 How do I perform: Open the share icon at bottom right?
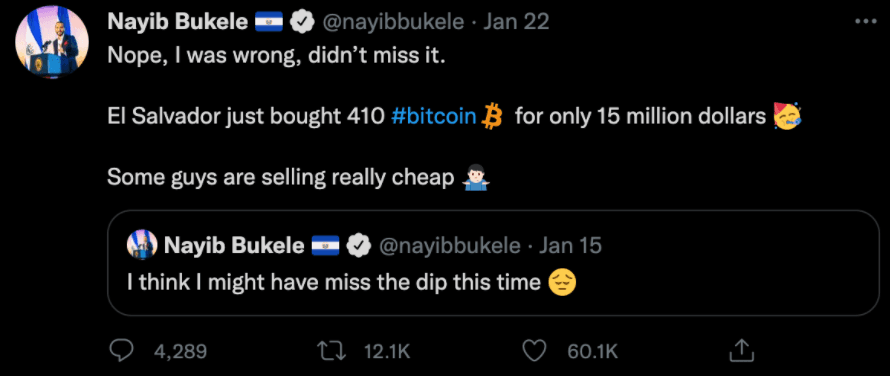pyautogui.click(x=741, y=351)
